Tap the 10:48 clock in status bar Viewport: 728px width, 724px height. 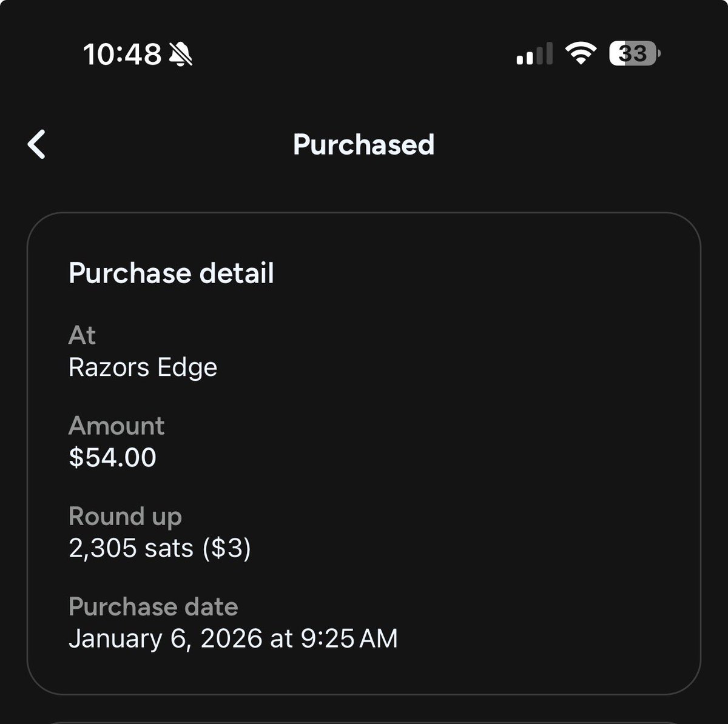(122, 55)
